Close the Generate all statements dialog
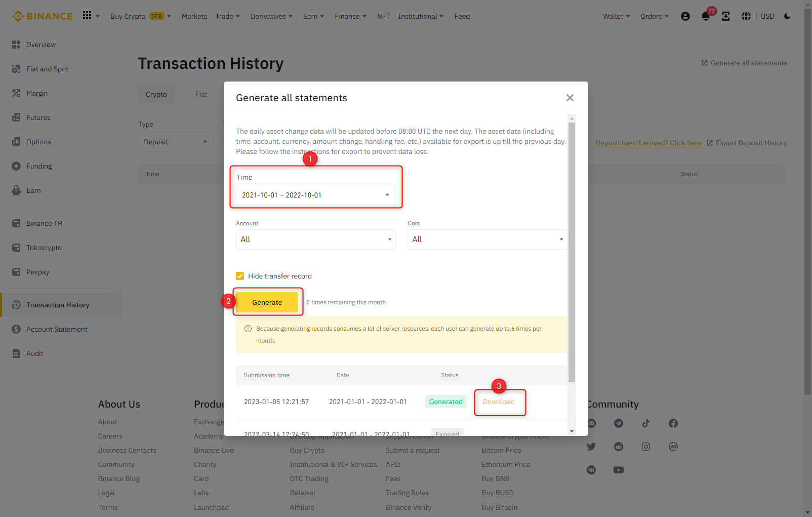This screenshot has height=517, width=812. (570, 98)
